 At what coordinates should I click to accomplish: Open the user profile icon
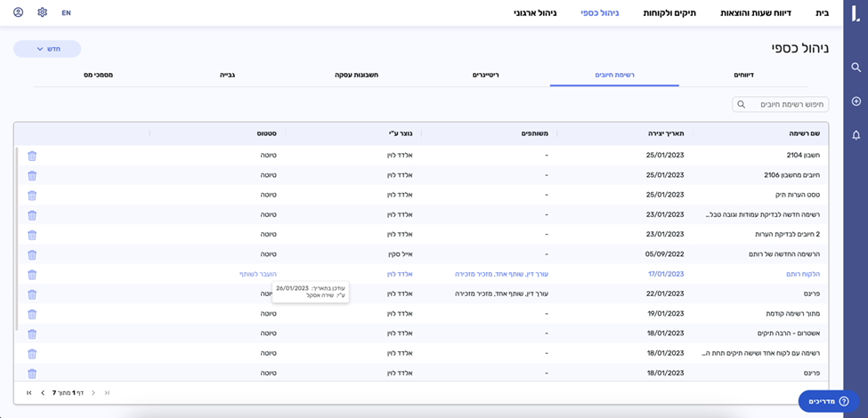tap(19, 12)
